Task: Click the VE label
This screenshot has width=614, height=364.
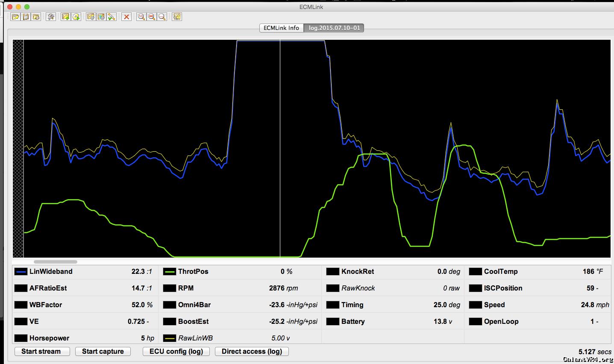Action: [34, 321]
